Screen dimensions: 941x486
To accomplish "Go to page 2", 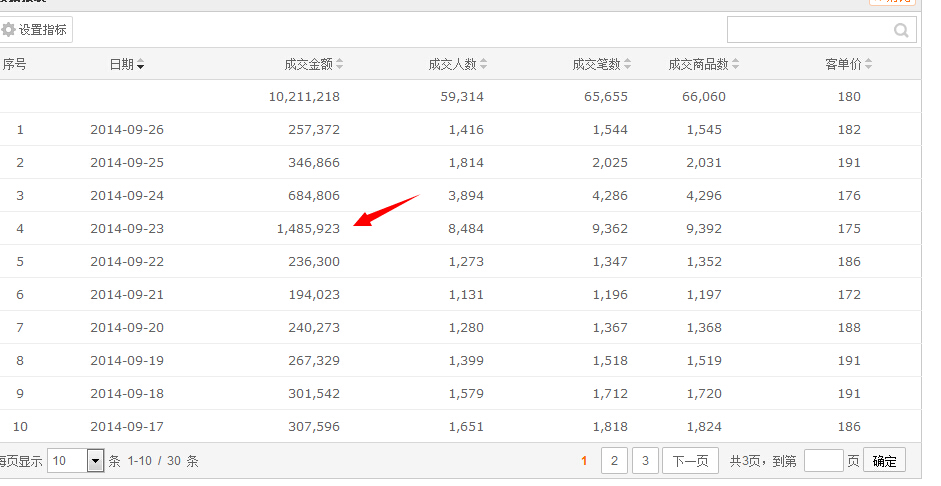I will pyautogui.click(x=613, y=461).
